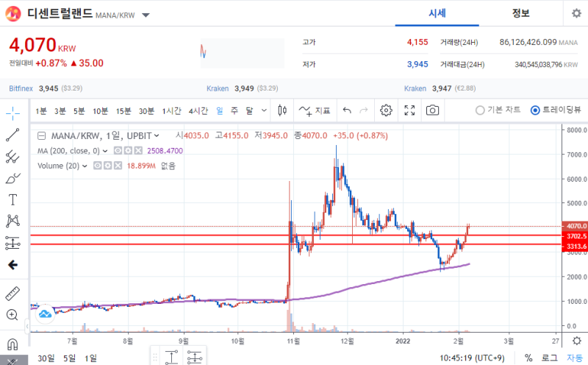Switch to the 정보 tab
The height and width of the screenshot is (365, 588).
point(520,13)
